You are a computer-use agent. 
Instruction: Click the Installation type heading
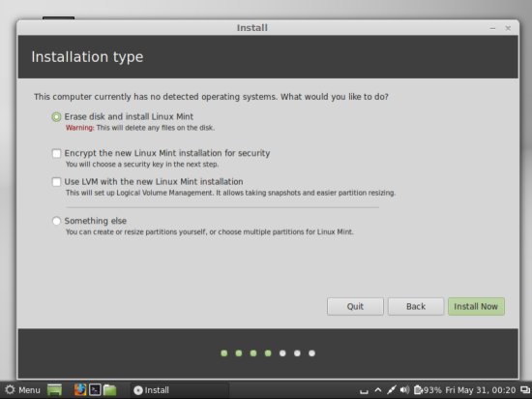click(87, 57)
